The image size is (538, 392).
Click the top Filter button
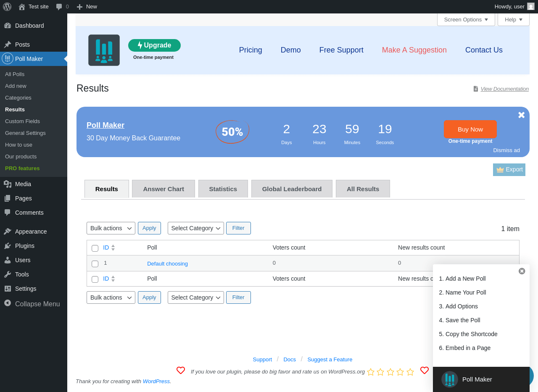coord(238,228)
